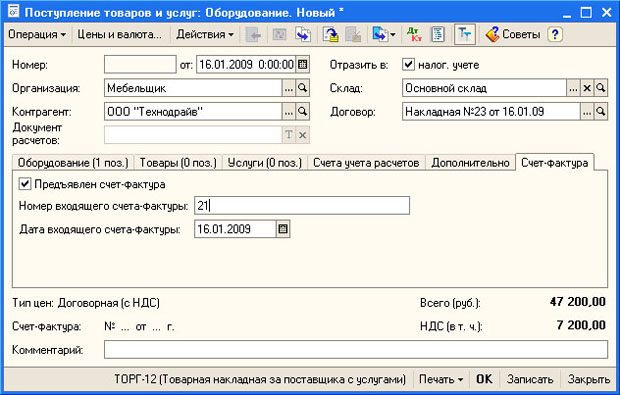Open the document structure list icon
Screen dimensions: 620x395
click(x=438, y=35)
